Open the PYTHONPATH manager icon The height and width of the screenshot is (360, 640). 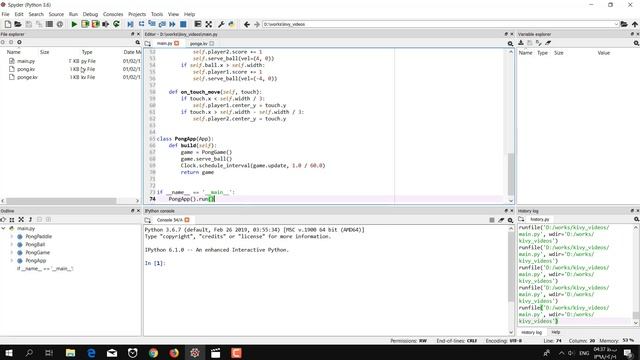click(x=231, y=24)
